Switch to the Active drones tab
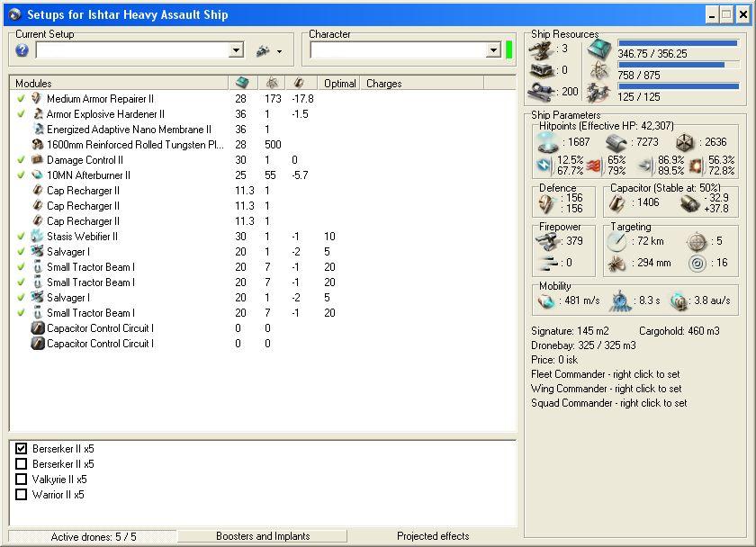Screen dimensions: 756x547 click(93, 536)
